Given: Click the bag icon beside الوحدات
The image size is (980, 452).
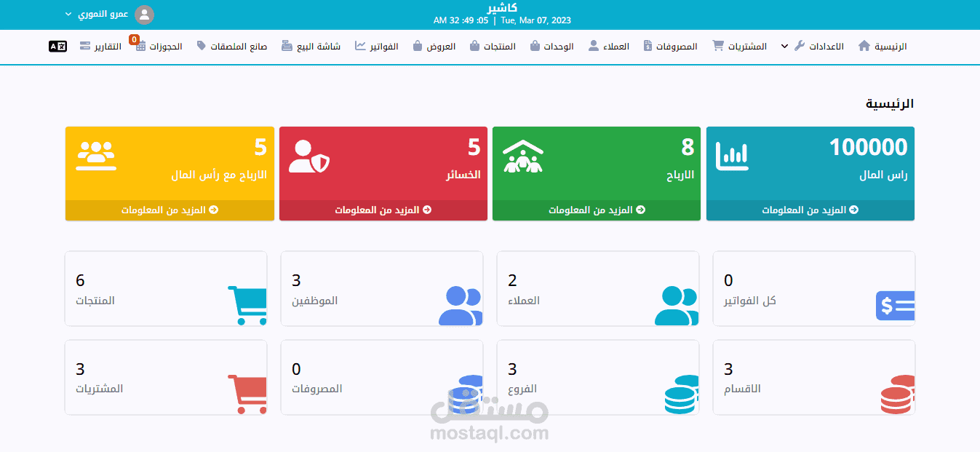Looking at the screenshot, I should pyautogui.click(x=535, y=46).
